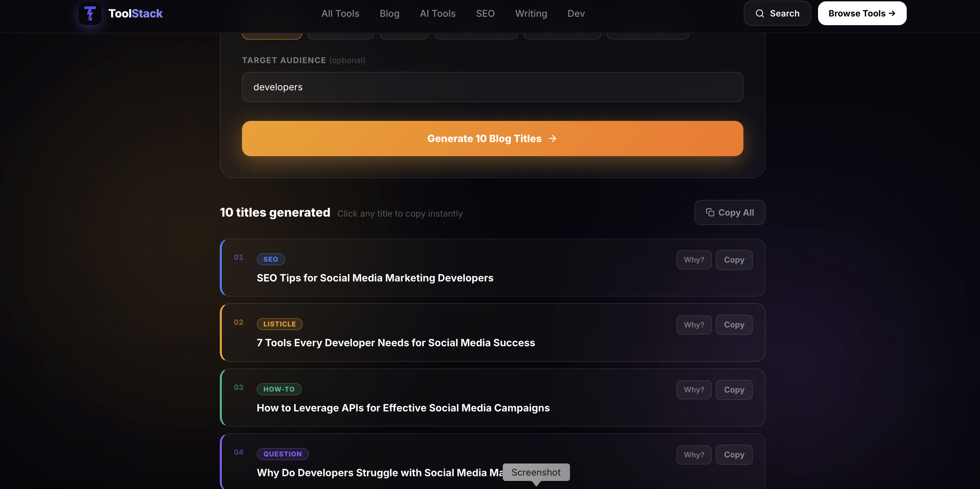The image size is (980, 489).
Task: Click the Browse Tools button
Action: pos(862,13)
